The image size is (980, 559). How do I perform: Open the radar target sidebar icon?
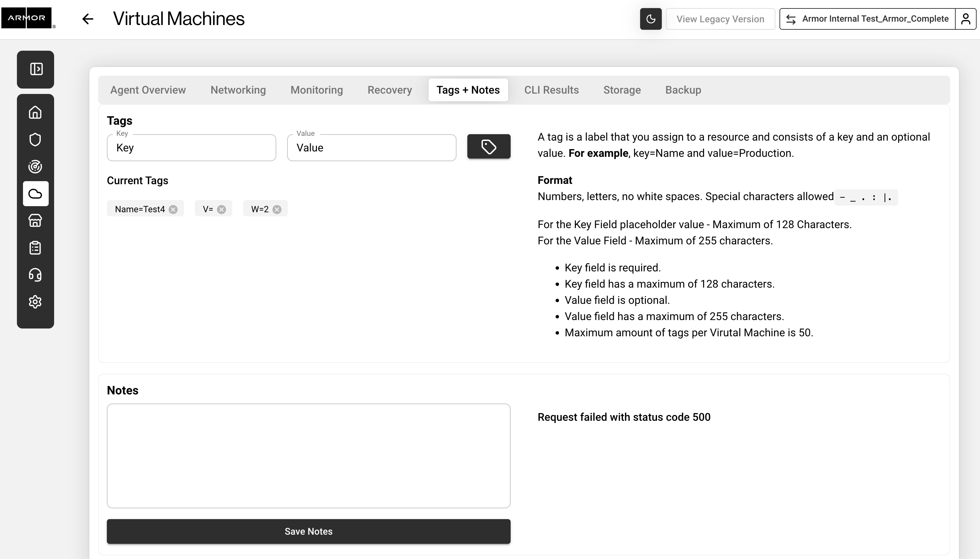(x=36, y=167)
